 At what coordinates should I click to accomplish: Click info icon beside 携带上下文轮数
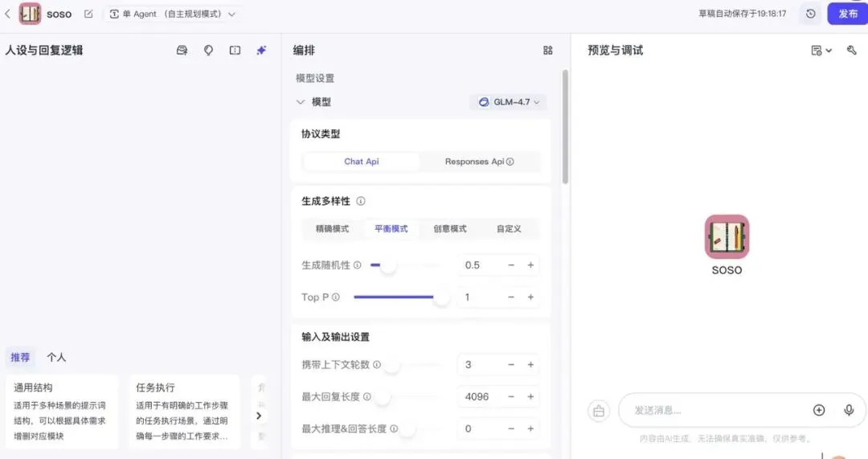pos(376,365)
